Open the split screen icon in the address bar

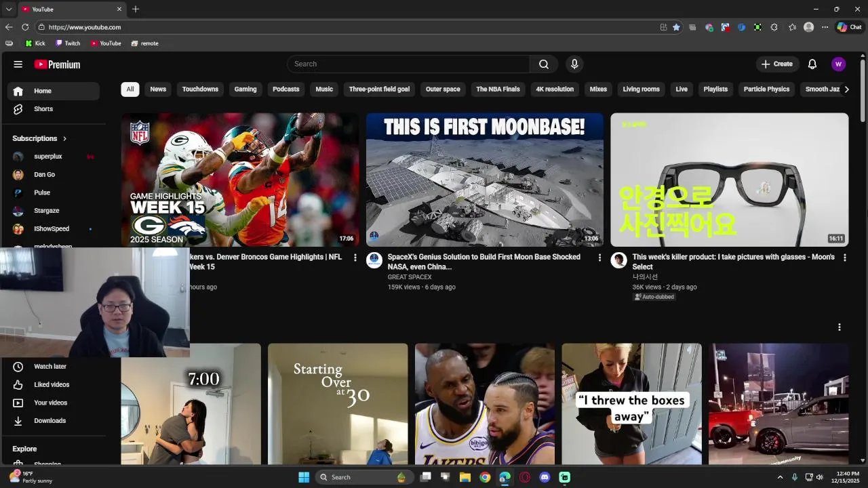click(663, 27)
